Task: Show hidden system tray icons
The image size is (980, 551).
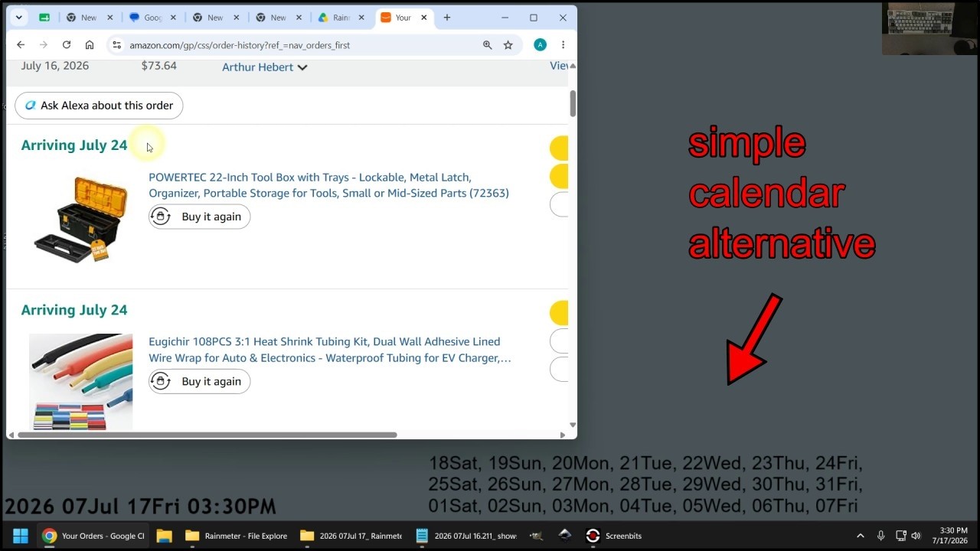Action: pyautogui.click(x=861, y=536)
